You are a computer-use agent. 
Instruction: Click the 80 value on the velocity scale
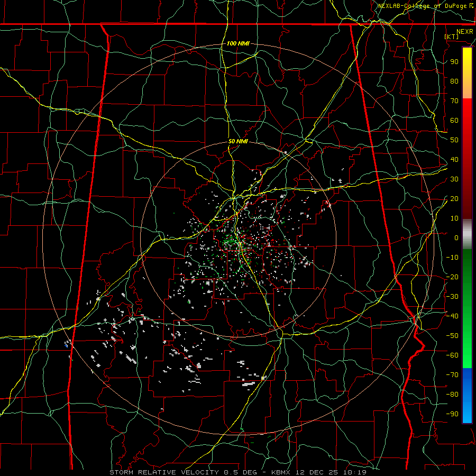point(454,81)
